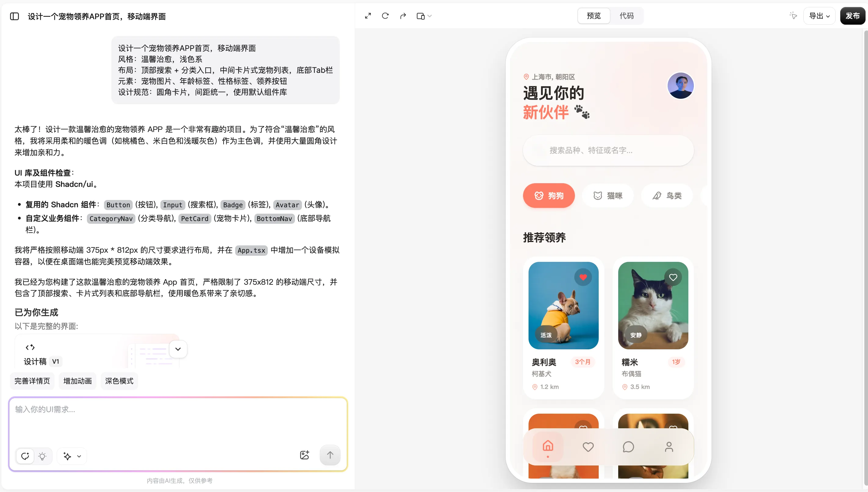
Task: Favorite the 糯米 cat card heart
Action: [x=673, y=277]
